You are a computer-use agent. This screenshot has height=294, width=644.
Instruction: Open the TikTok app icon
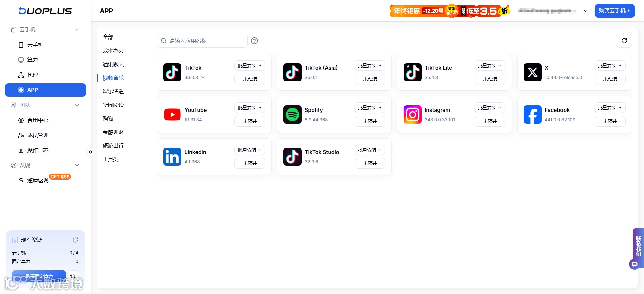172,72
